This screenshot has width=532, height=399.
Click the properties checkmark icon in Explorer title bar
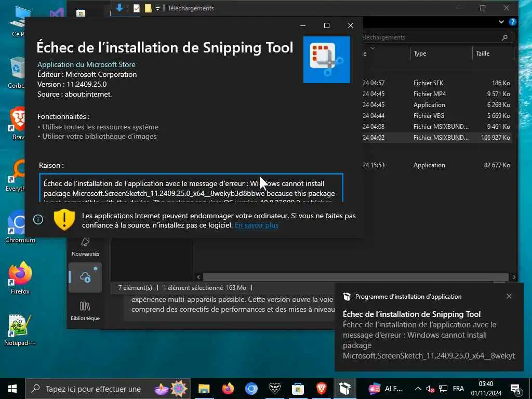137,8
